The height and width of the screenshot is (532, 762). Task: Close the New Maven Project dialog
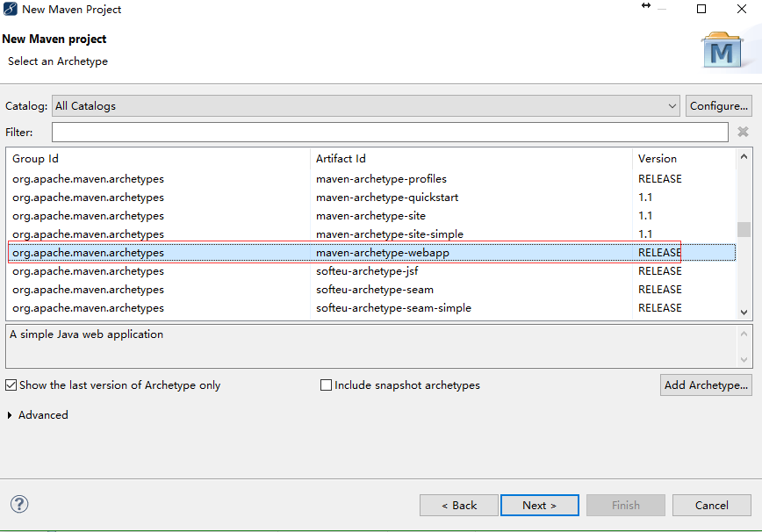click(742, 9)
